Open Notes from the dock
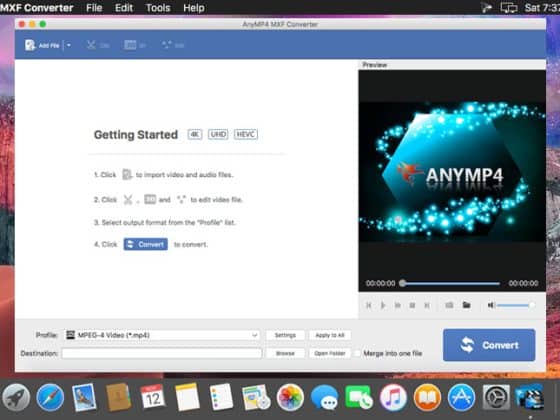The width and height of the screenshot is (560, 420). pyautogui.click(x=187, y=398)
